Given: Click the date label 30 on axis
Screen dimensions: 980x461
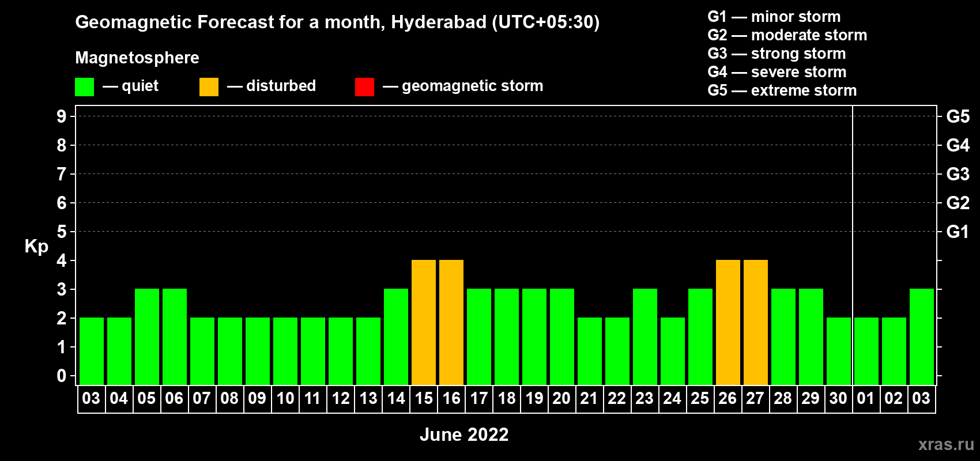Looking at the screenshot, I should coord(838,398).
